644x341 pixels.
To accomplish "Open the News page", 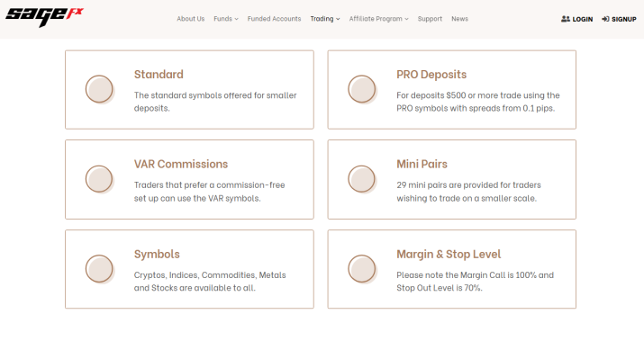I will point(459,19).
